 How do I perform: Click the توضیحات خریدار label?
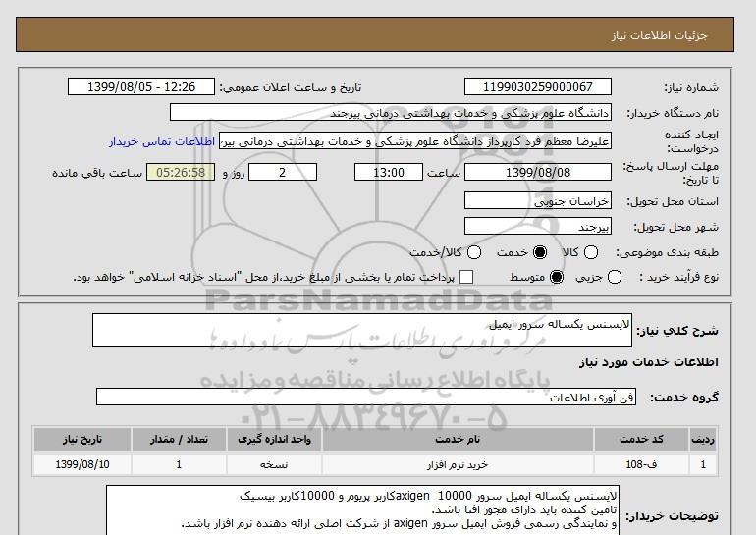tap(672, 516)
